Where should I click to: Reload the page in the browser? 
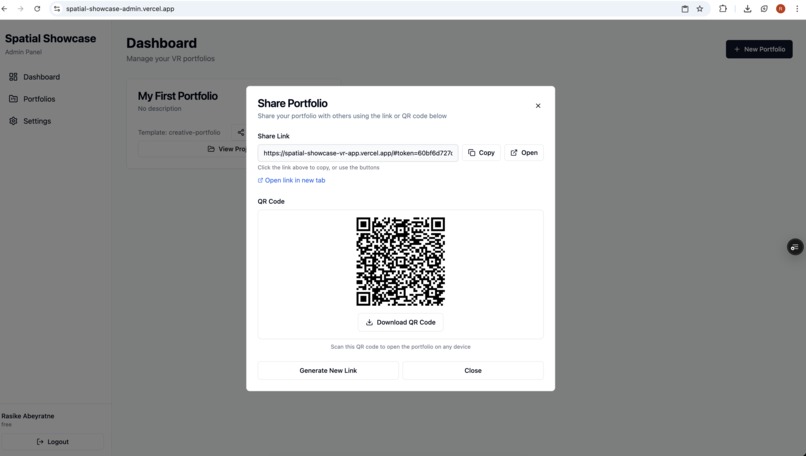[x=37, y=9]
